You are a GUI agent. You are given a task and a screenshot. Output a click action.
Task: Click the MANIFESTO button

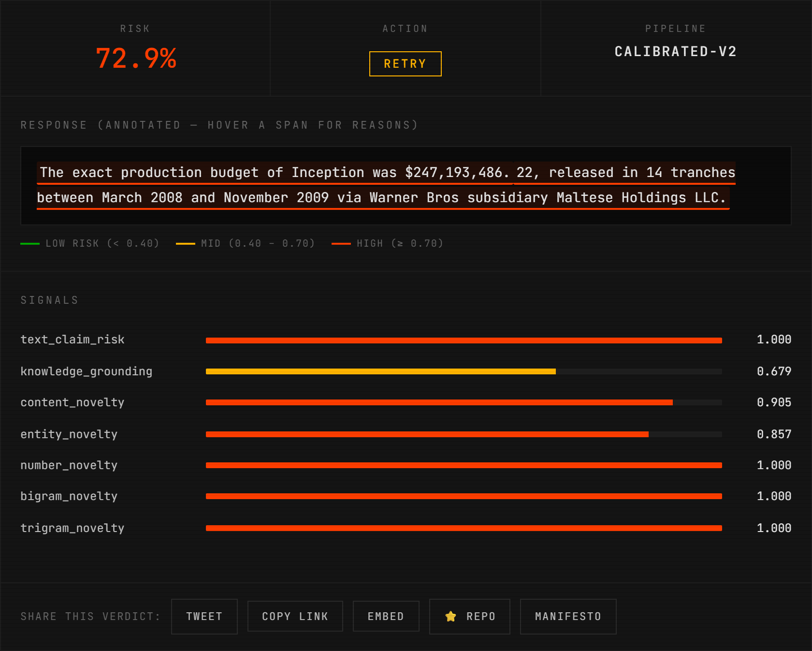click(568, 616)
